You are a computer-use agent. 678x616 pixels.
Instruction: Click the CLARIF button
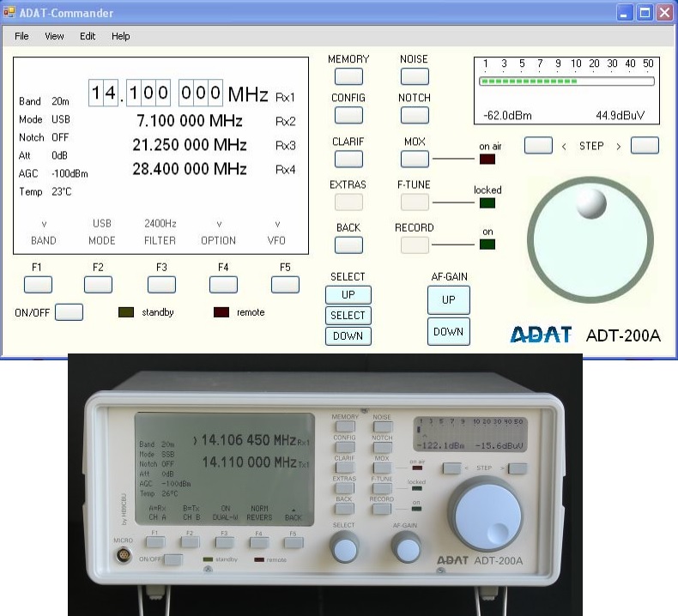pos(348,159)
